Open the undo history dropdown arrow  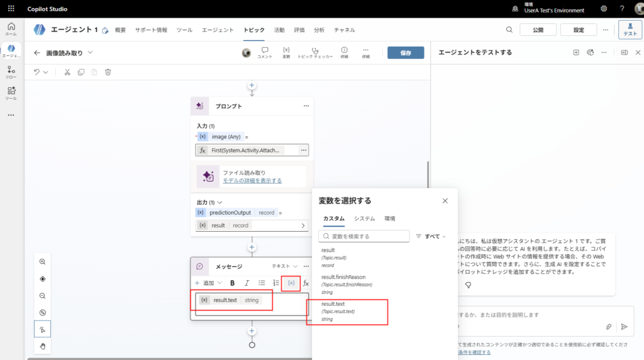pos(45,72)
